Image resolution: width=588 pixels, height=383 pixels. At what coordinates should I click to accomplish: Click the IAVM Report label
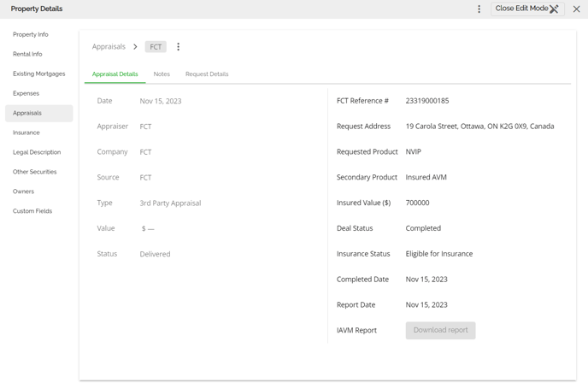point(356,330)
